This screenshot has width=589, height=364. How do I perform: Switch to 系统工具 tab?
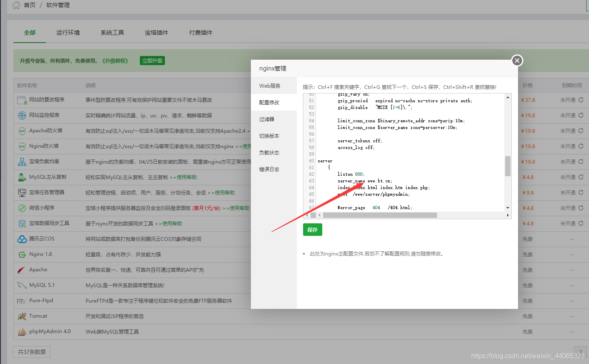pos(112,33)
